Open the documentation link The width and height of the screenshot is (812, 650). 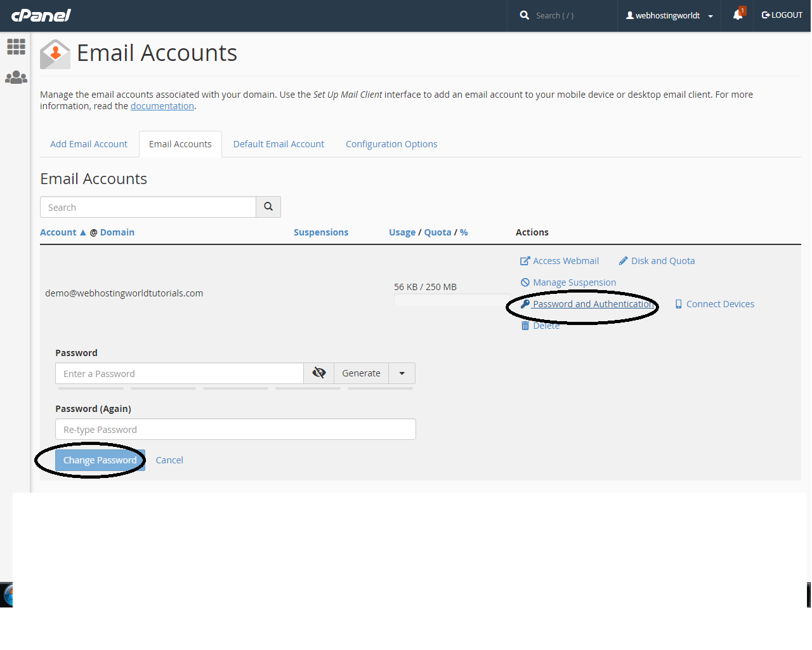pyautogui.click(x=162, y=105)
